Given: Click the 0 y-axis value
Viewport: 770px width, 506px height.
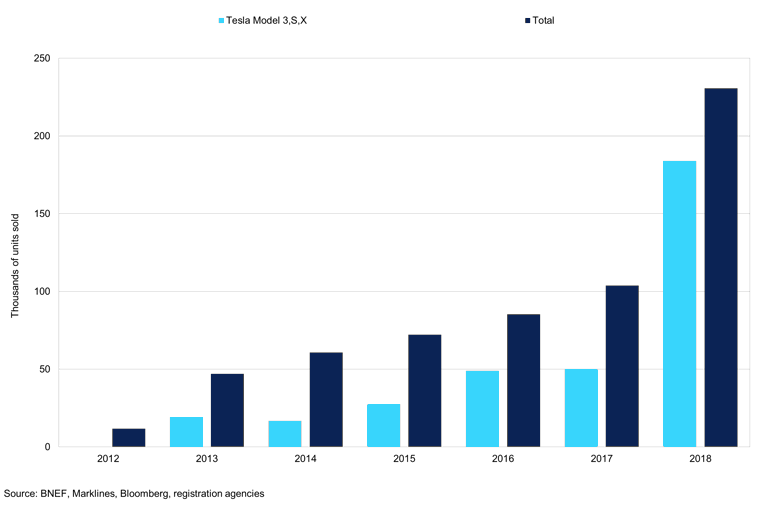Looking at the screenshot, I should (x=48, y=447).
